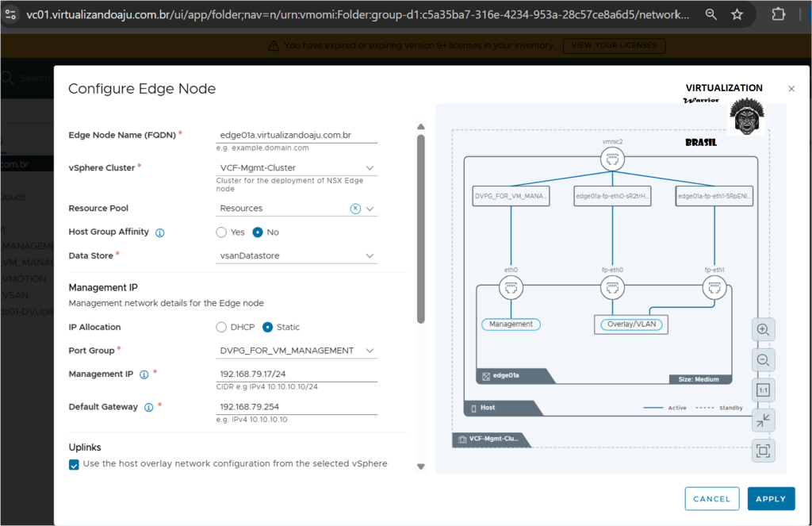This screenshot has height=526, width=812.
Task: Click the Management IP input field
Action: pyautogui.click(x=297, y=374)
